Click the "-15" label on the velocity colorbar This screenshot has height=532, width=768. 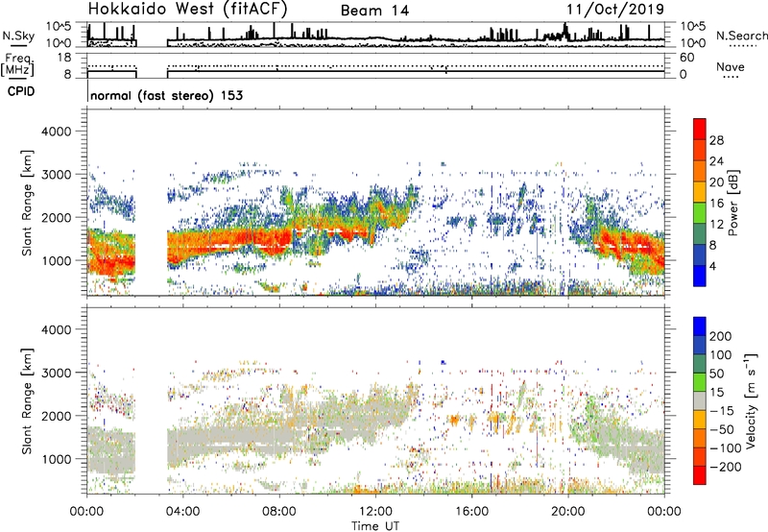722,411
